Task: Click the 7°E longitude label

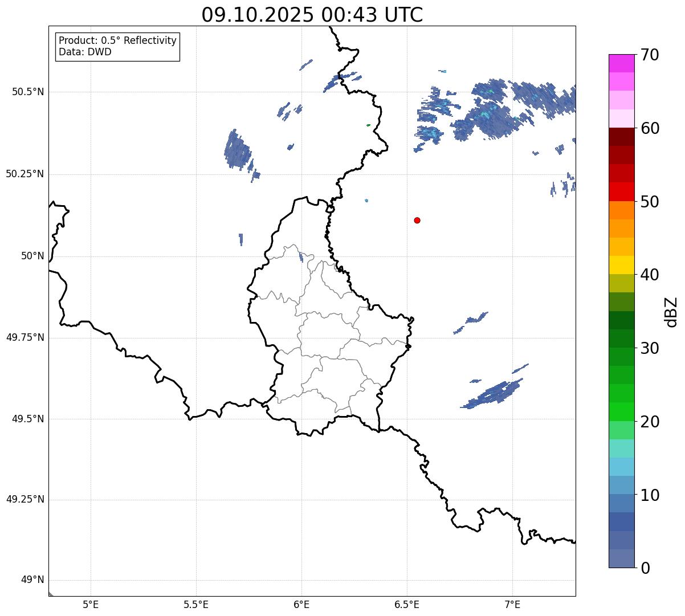Action: point(512,604)
